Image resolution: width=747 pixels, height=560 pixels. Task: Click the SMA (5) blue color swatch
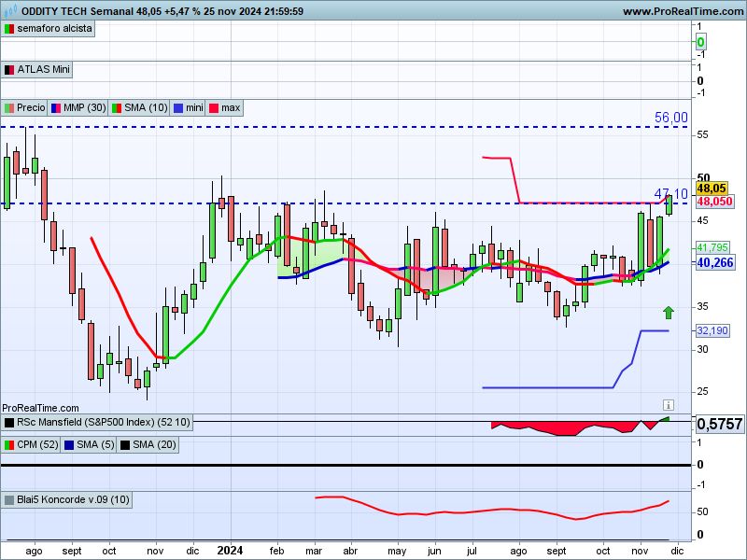(68, 445)
